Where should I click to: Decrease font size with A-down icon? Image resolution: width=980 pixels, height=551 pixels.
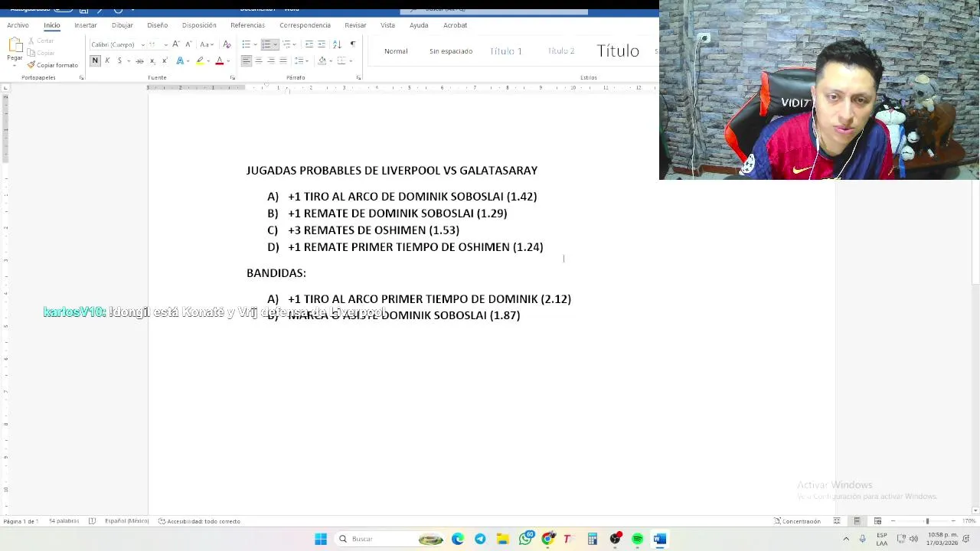click(188, 44)
